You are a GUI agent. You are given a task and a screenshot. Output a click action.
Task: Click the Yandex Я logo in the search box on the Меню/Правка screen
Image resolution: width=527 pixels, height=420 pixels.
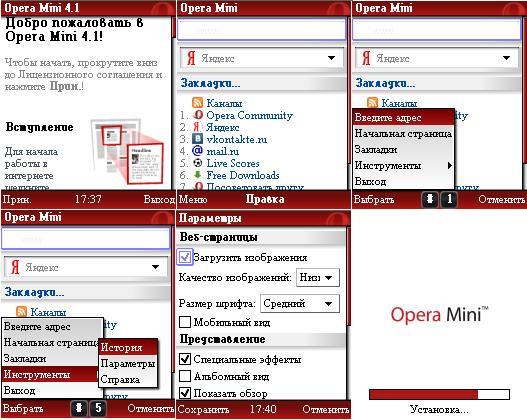191,58
